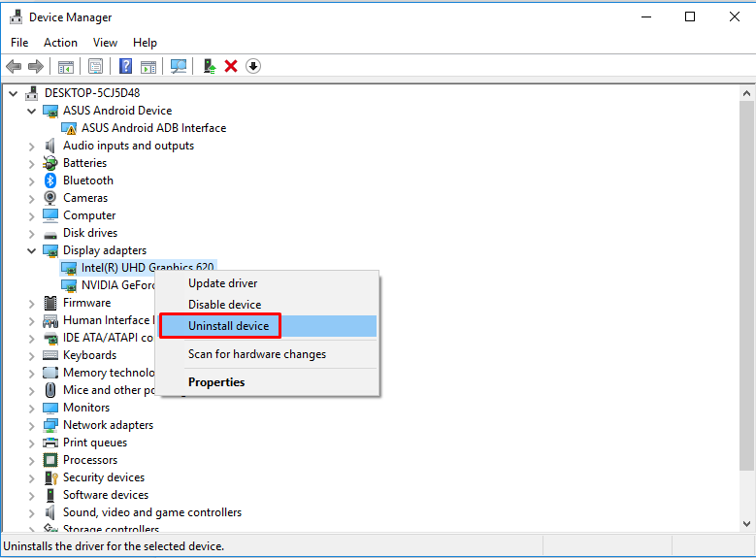The height and width of the screenshot is (558, 756).
Task: Collapse the Display adapters node
Action: coord(32,250)
